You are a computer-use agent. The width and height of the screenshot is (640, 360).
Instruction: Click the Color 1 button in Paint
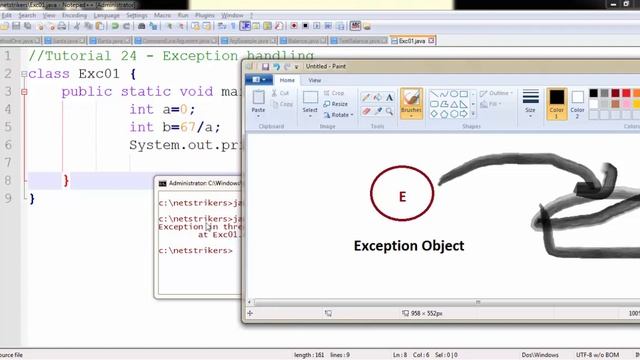point(557,104)
